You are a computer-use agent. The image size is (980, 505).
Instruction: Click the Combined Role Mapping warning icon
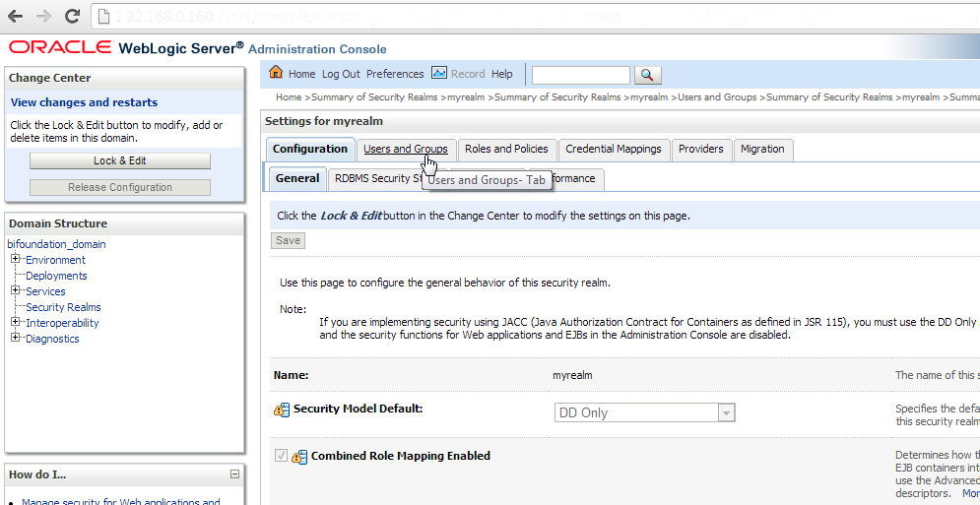(299, 457)
